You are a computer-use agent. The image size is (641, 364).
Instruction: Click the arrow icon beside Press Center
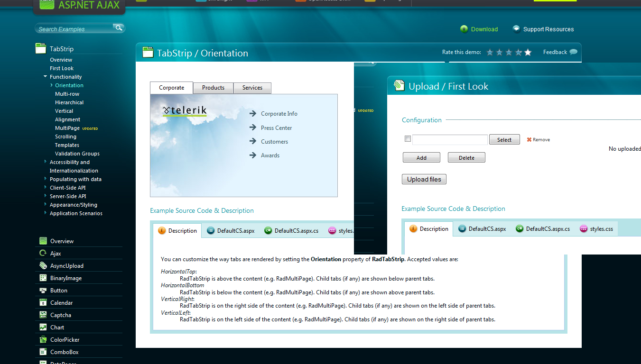point(253,127)
